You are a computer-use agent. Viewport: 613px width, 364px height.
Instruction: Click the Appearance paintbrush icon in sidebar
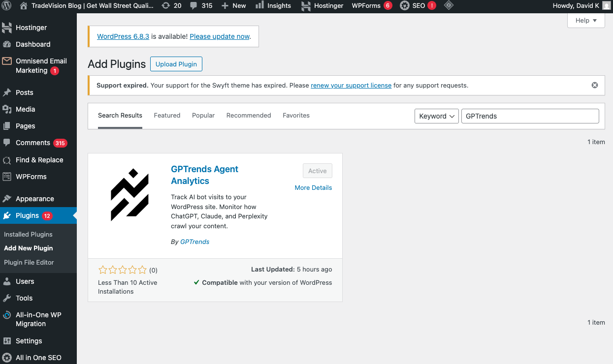8,198
